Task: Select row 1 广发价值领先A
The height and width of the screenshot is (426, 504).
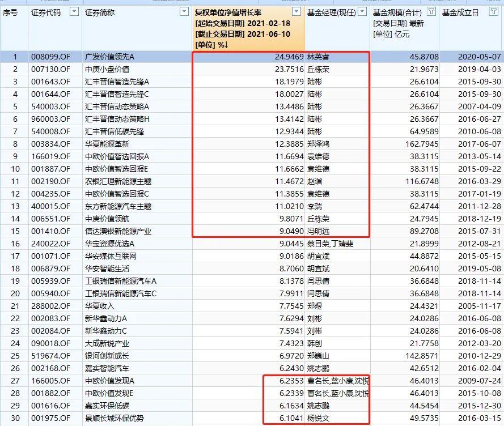Action: 113,57
